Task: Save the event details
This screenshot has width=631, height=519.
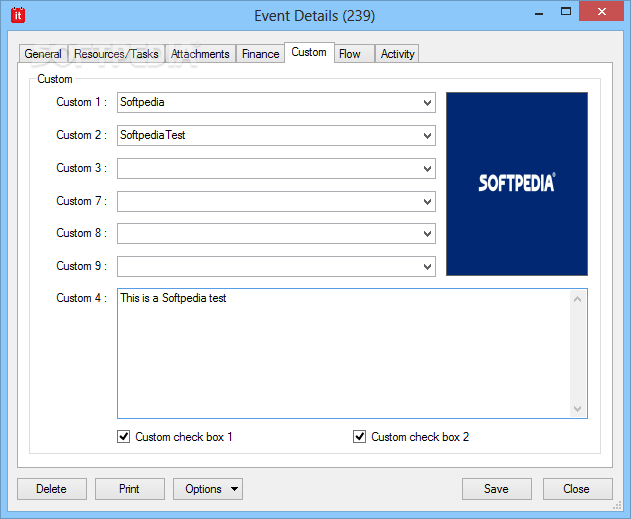Action: [497, 489]
